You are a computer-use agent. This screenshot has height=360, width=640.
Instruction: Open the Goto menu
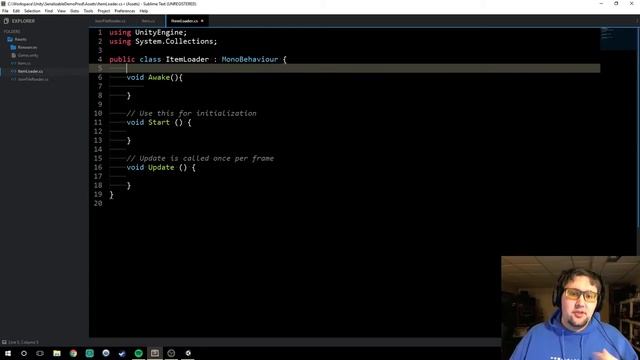pos(75,11)
